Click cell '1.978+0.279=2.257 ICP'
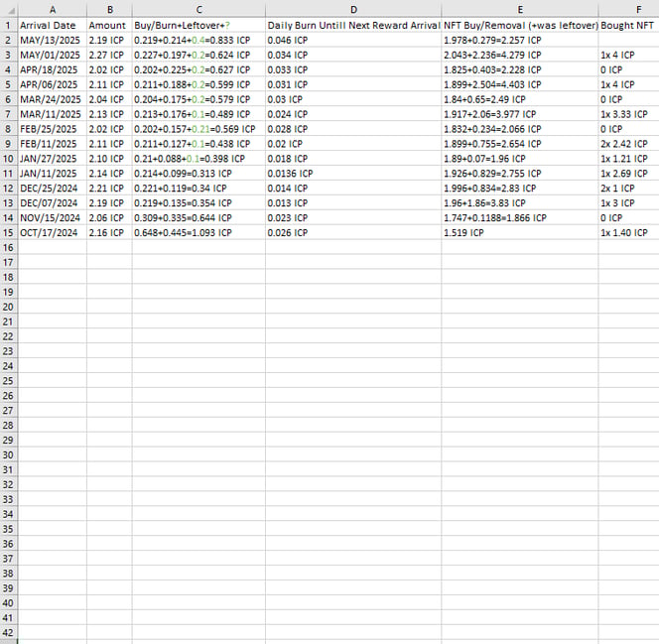 tap(520, 40)
